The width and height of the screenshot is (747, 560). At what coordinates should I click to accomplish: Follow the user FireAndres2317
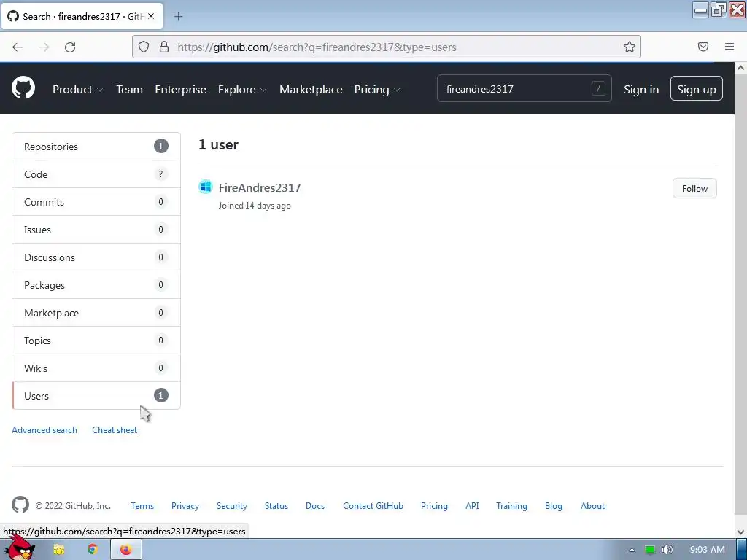(694, 189)
